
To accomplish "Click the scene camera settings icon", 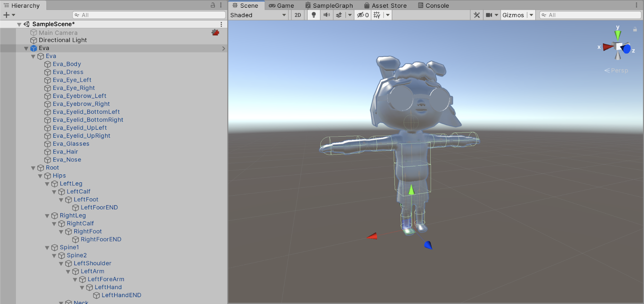I will pos(489,15).
